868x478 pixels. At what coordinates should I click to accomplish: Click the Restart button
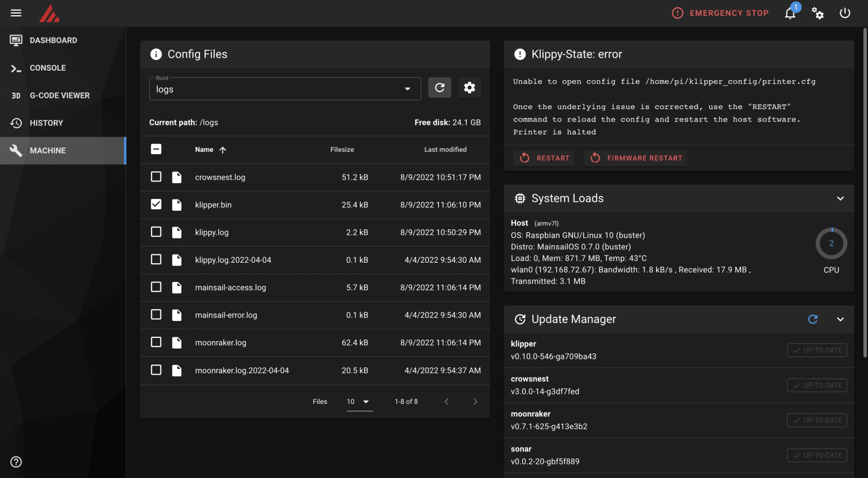(544, 158)
